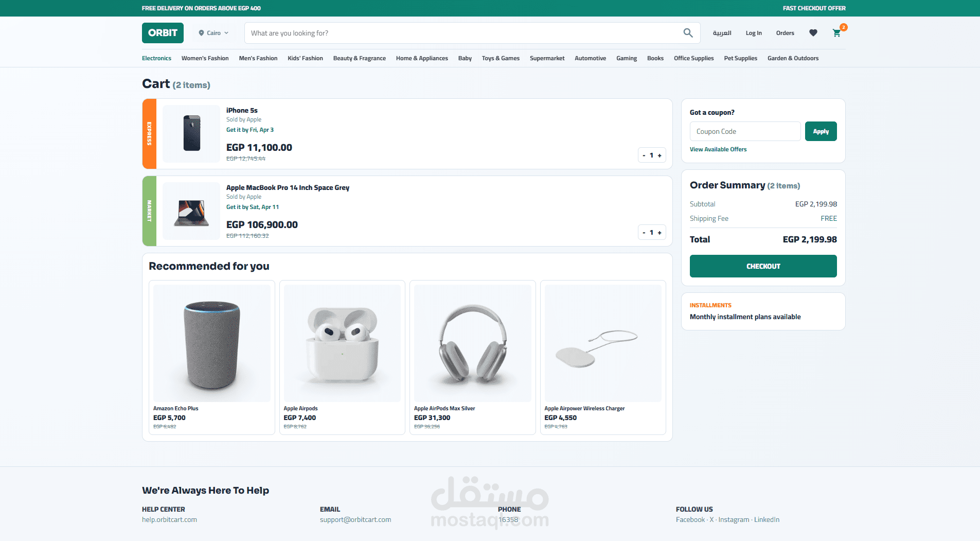Click the Log In link
The height and width of the screenshot is (541, 980).
pos(754,33)
